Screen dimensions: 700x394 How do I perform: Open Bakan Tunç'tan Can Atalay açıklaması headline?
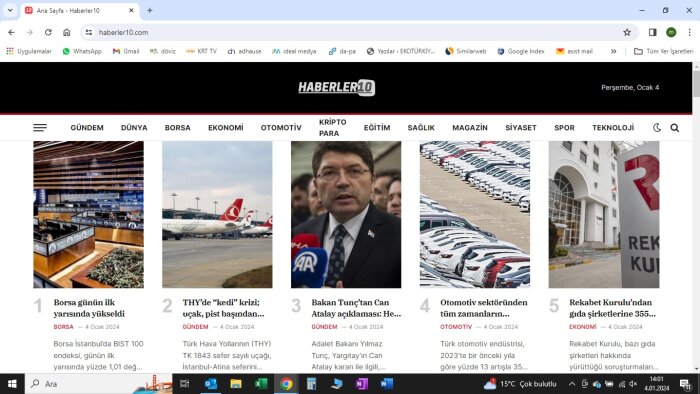356,308
